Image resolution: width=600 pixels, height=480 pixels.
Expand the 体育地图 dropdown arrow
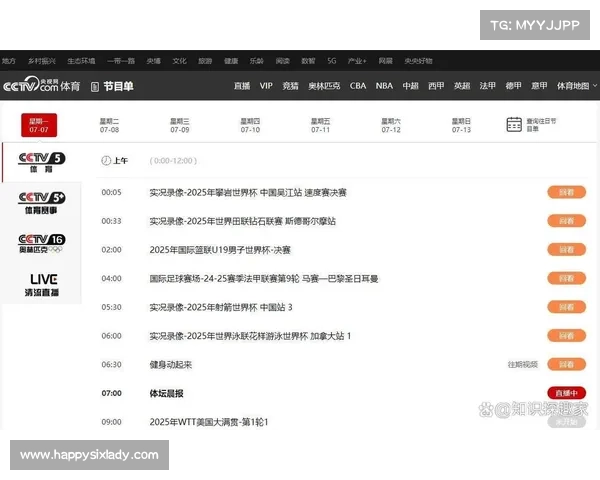pos(595,86)
